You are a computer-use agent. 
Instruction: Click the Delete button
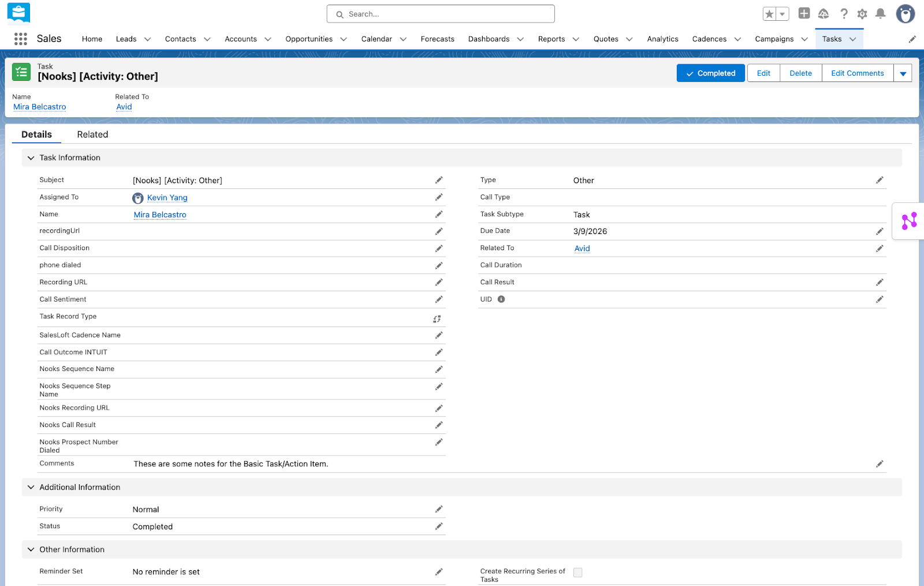coord(800,73)
